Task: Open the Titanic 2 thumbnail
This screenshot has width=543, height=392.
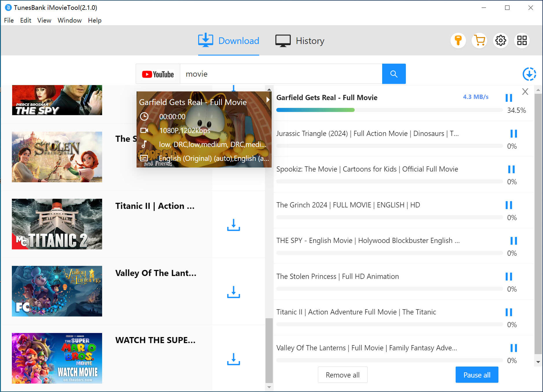Action: (x=57, y=224)
